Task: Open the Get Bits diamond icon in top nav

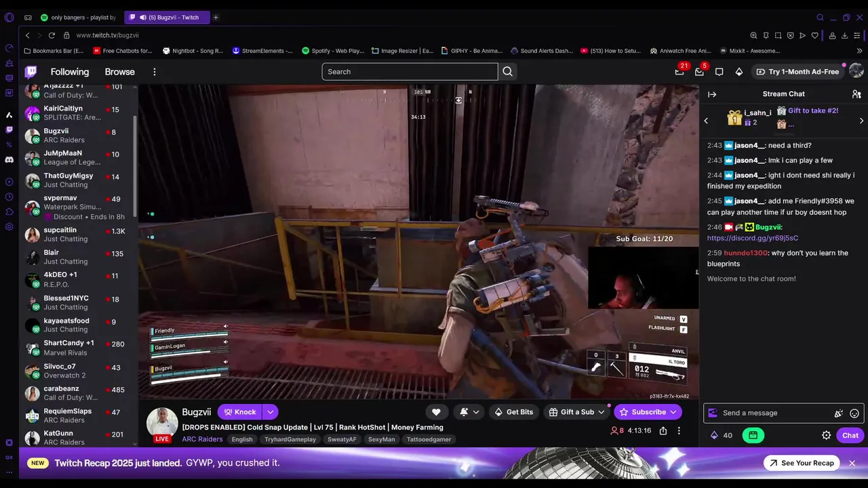Action: 739,71
